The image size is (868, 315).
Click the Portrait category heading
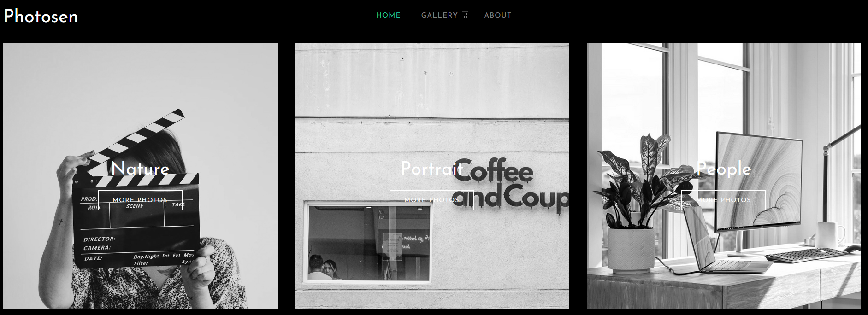click(432, 169)
